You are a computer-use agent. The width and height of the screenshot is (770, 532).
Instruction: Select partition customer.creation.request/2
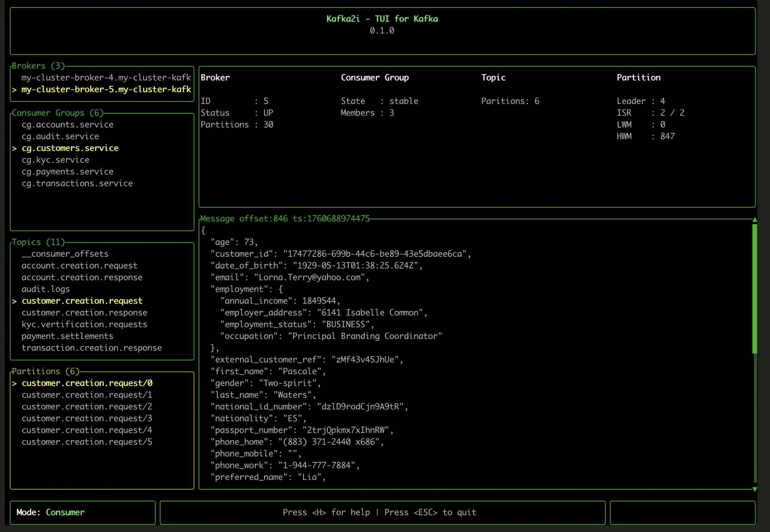(87, 407)
